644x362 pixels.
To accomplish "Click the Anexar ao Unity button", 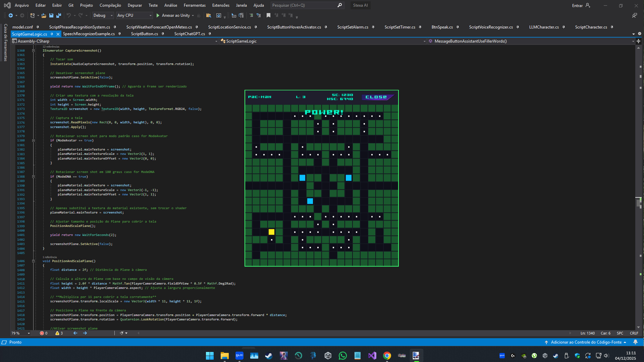I will pos(174,15).
